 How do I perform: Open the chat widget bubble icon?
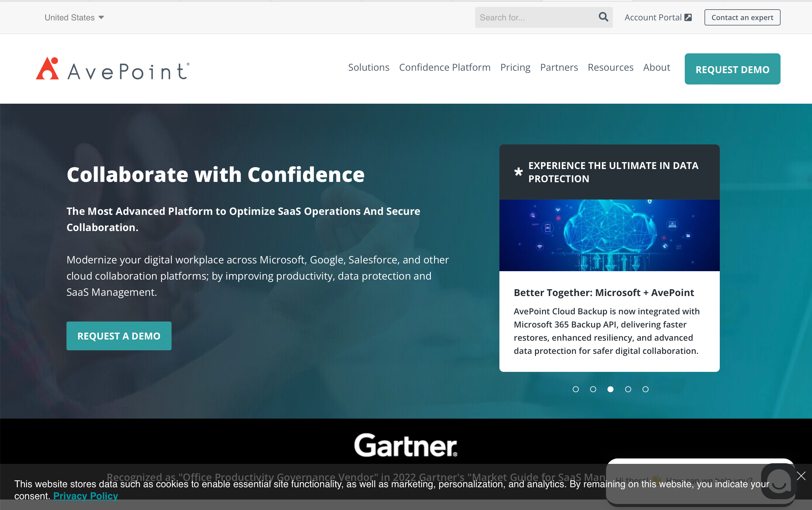click(779, 481)
